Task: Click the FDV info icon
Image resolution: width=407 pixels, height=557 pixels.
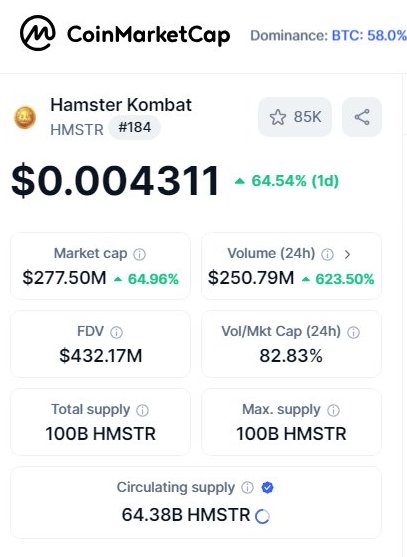Action: pos(116,332)
